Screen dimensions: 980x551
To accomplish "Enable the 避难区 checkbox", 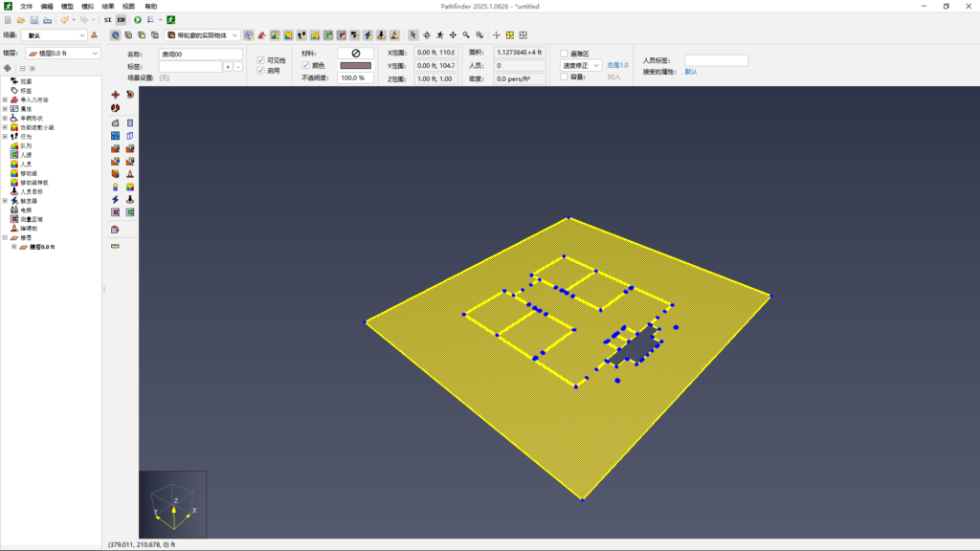I will click(564, 54).
